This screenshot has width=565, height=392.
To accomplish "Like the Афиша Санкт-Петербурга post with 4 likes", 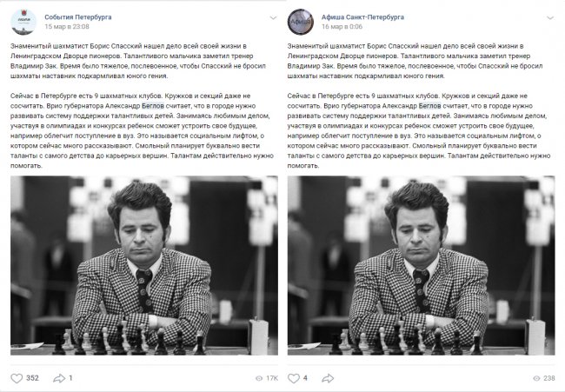I will 294,378.
